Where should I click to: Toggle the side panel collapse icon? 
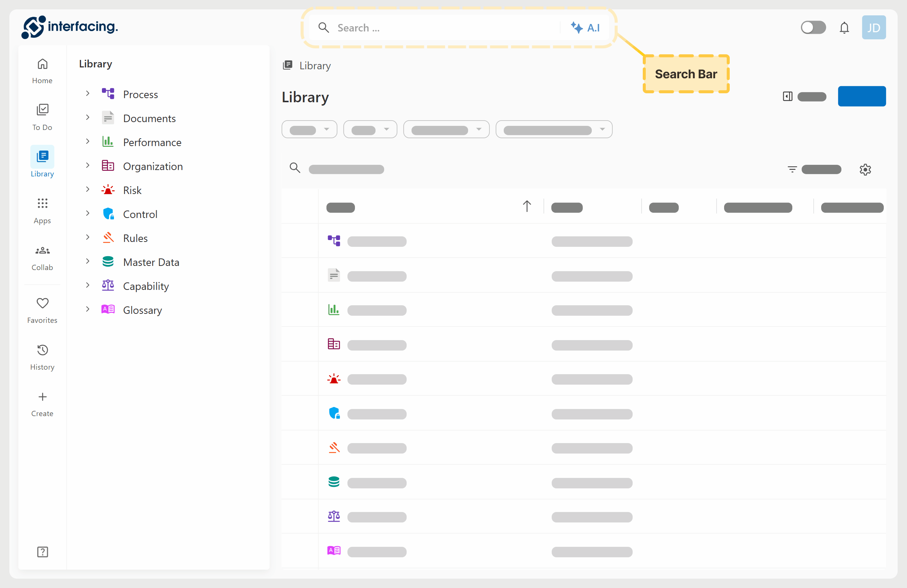click(x=787, y=96)
